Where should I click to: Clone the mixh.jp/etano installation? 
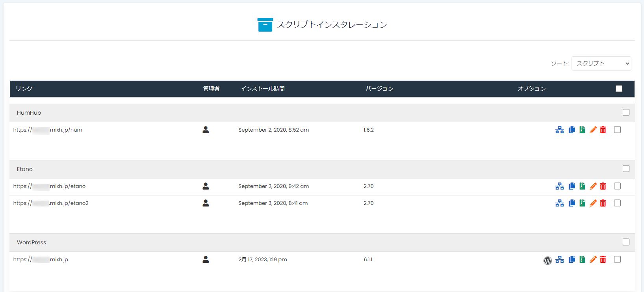pyautogui.click(x=572, y=186)
